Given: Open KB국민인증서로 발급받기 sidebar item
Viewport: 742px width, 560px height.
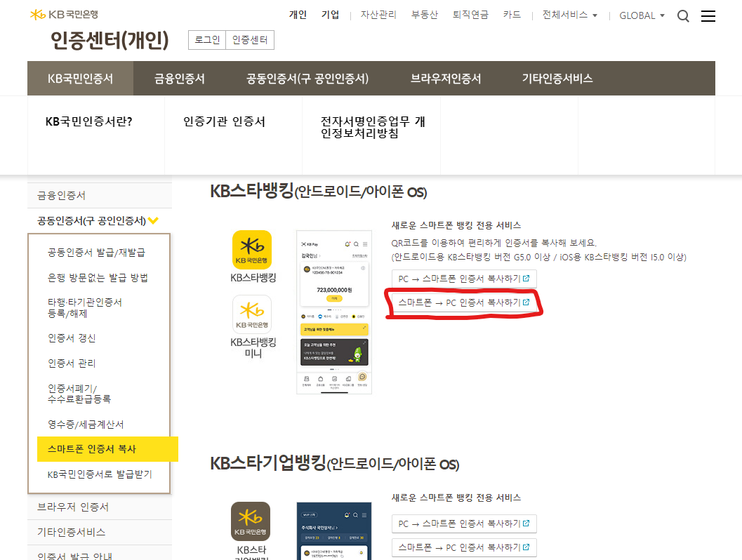Looking at the screenshot, I should 100,474.
